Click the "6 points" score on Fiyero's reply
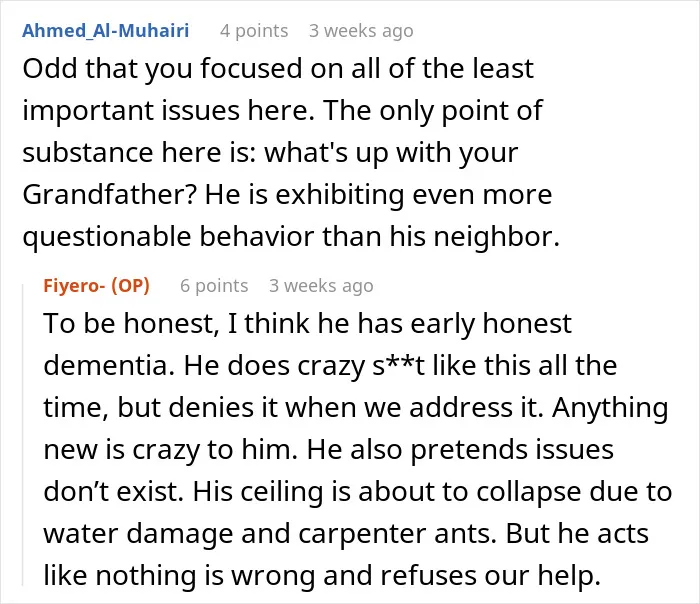Image resolution: width=700 pixels, height=604 pixels. coord(214,286)
